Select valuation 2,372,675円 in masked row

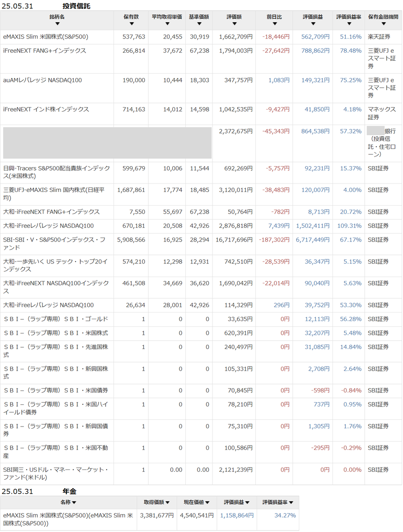(x=236, y=131)
